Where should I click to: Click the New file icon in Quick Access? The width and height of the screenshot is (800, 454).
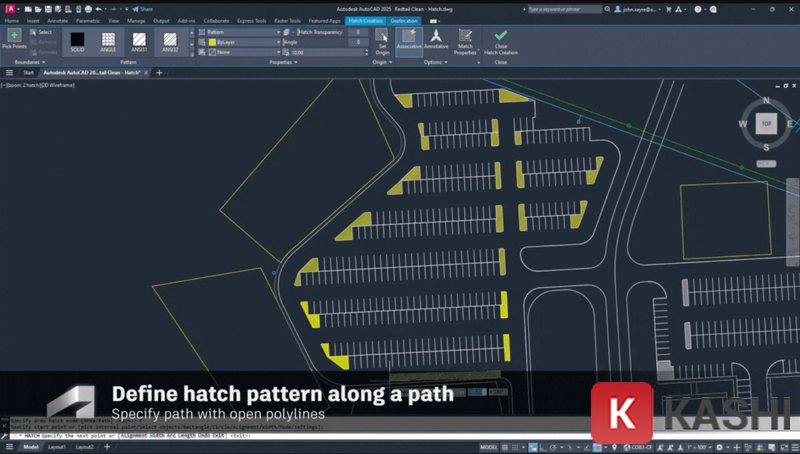(28, 9)
